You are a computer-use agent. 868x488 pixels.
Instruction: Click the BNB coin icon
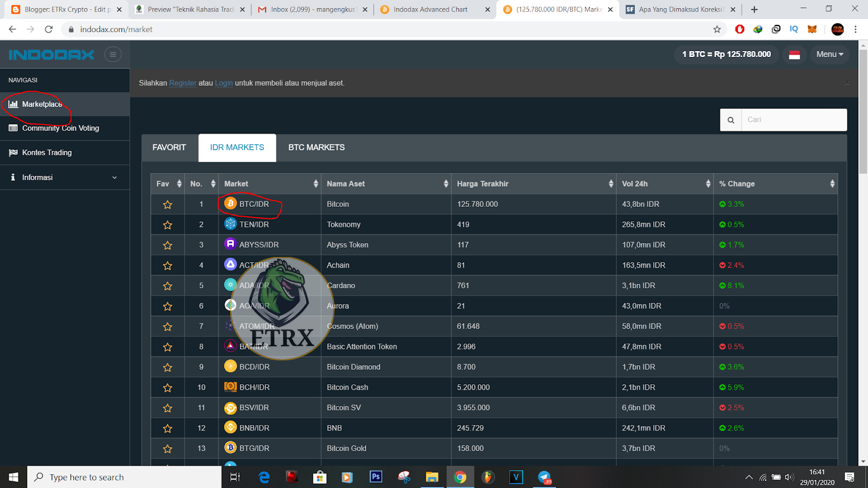click(x=231, y=427)
